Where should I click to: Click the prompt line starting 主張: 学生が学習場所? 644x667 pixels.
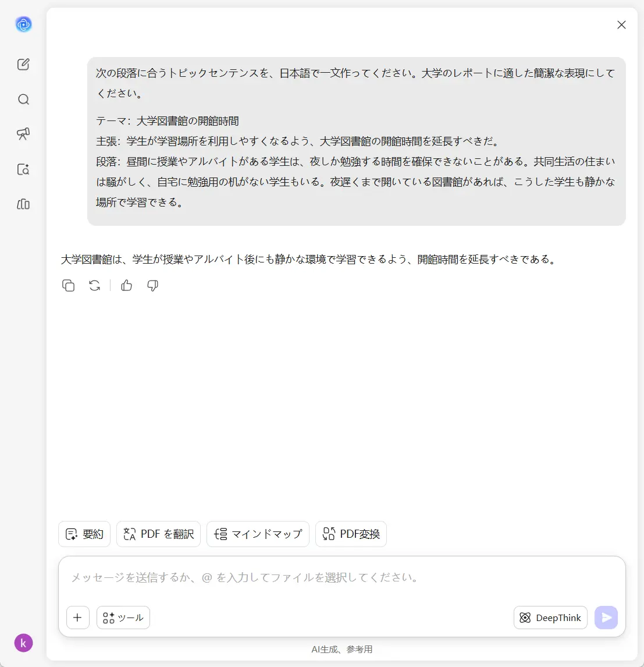(x=297, y=141)
